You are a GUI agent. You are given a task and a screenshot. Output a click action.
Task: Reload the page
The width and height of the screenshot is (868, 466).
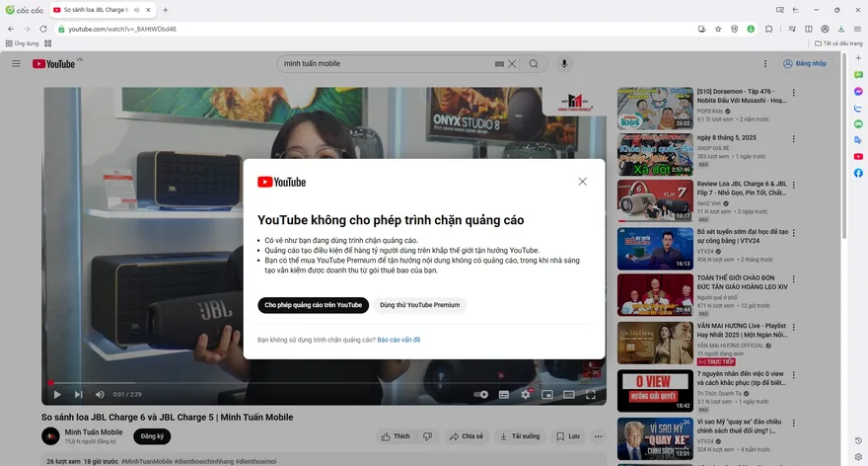[43, 29]
